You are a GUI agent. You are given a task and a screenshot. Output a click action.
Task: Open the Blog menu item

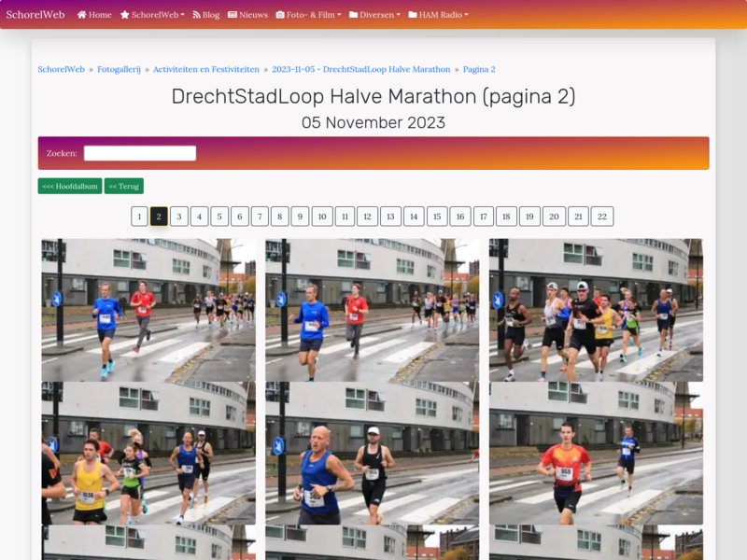click(205, 15)
